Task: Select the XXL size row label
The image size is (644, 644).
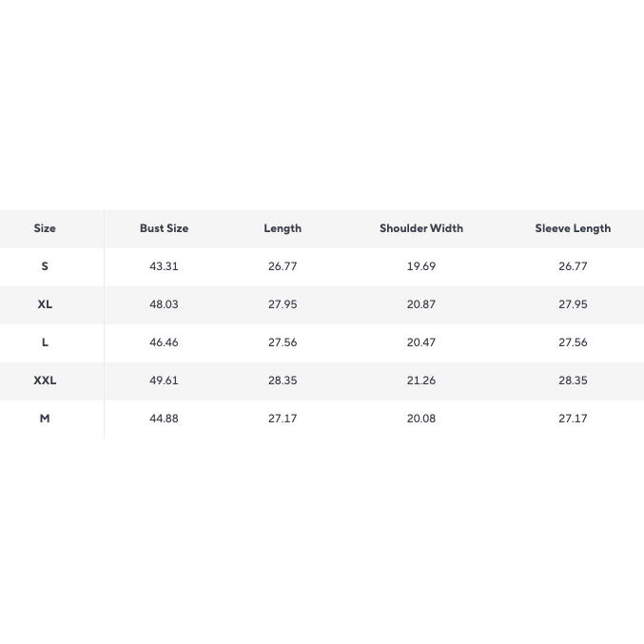Action: point(45,381)
